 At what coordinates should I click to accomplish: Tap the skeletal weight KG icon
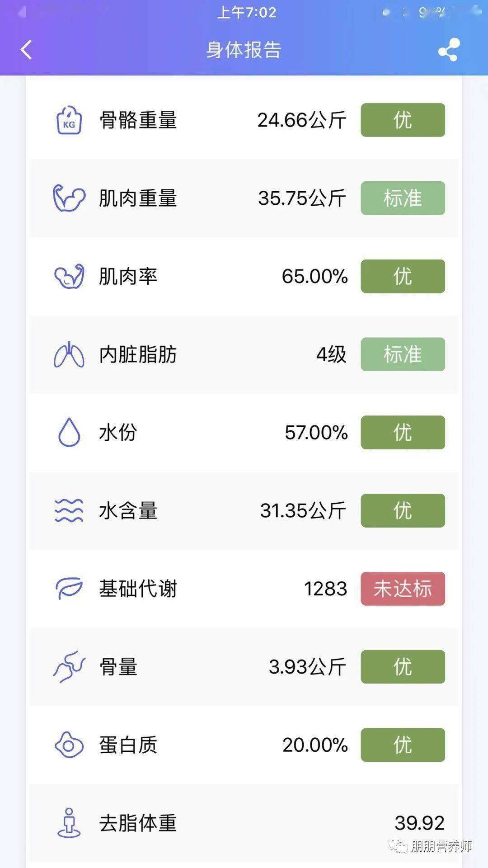tap(69, 120)
